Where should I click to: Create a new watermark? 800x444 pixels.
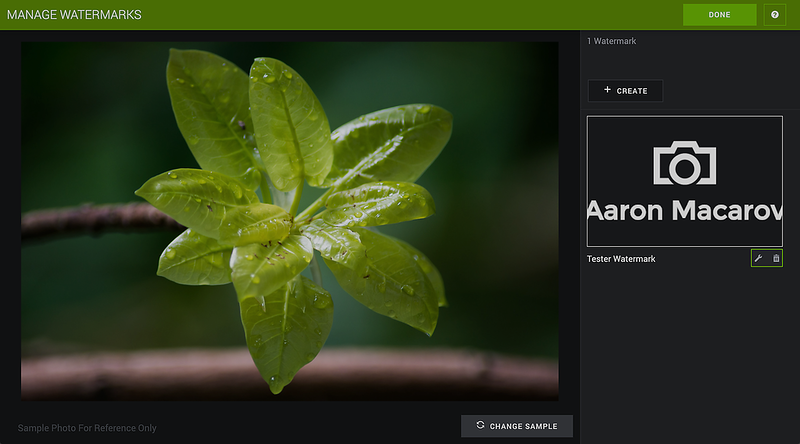click(626, 91)
